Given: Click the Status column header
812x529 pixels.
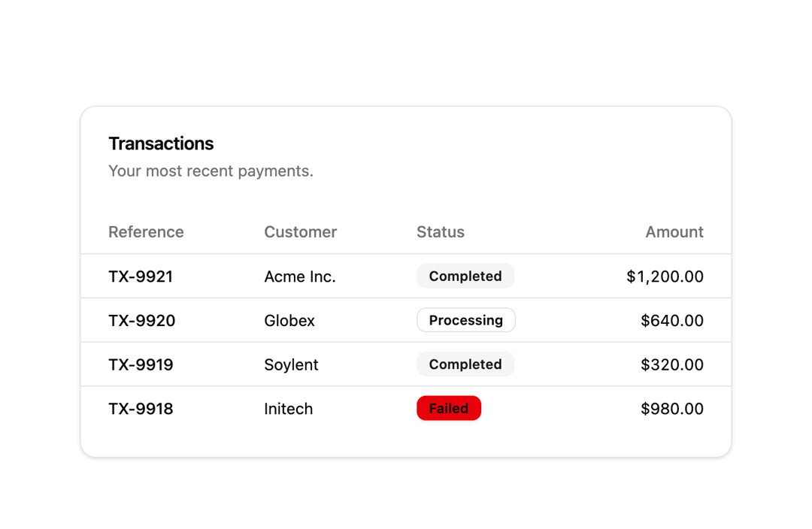Looking at the screenshot, I should coord(441,232).
